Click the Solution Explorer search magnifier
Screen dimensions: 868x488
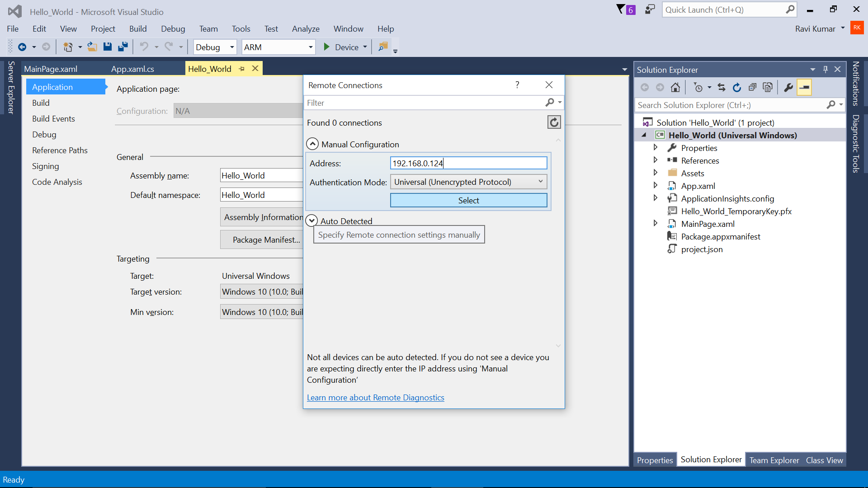(x=831, y=105)
